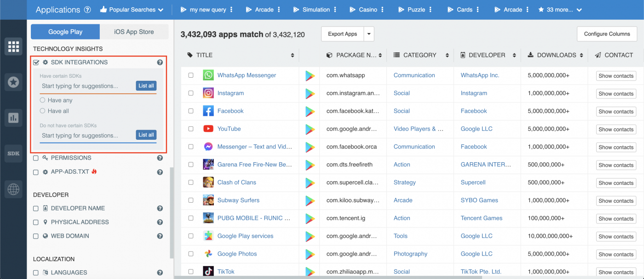
Task: Click Google Play icon in Instagram row
Action: pyautogui.click(x=310, y=94)
